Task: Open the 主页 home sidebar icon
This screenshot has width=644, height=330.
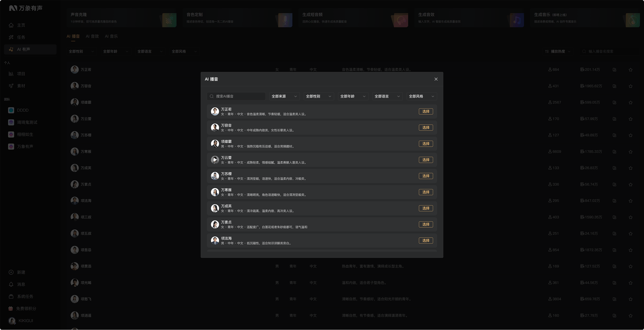Action: [x=11, y=25]
